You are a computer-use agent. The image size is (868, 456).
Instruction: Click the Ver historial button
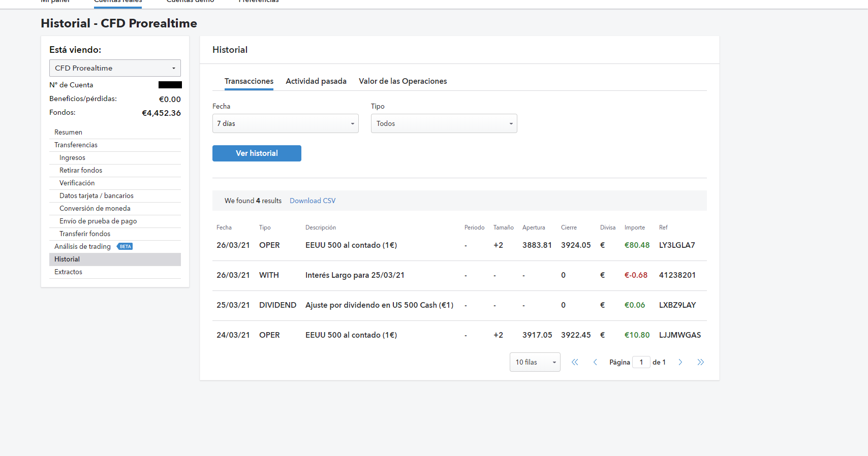257,153
